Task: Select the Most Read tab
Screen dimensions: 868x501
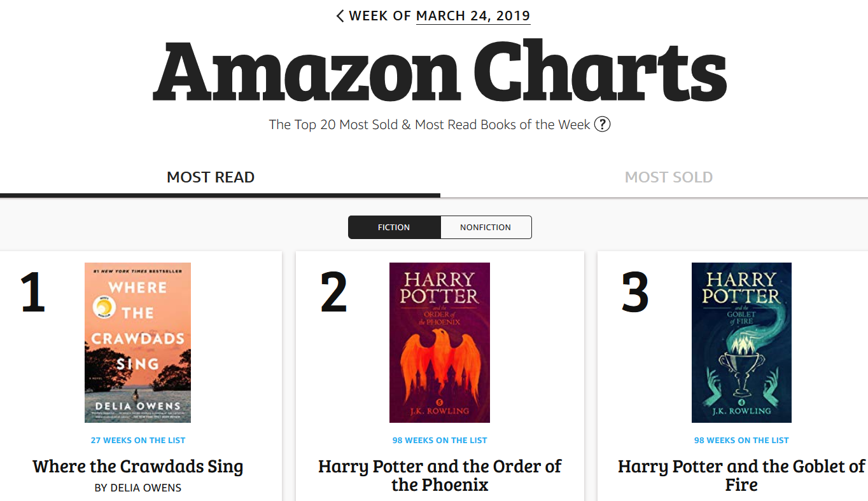Action: 211,177
